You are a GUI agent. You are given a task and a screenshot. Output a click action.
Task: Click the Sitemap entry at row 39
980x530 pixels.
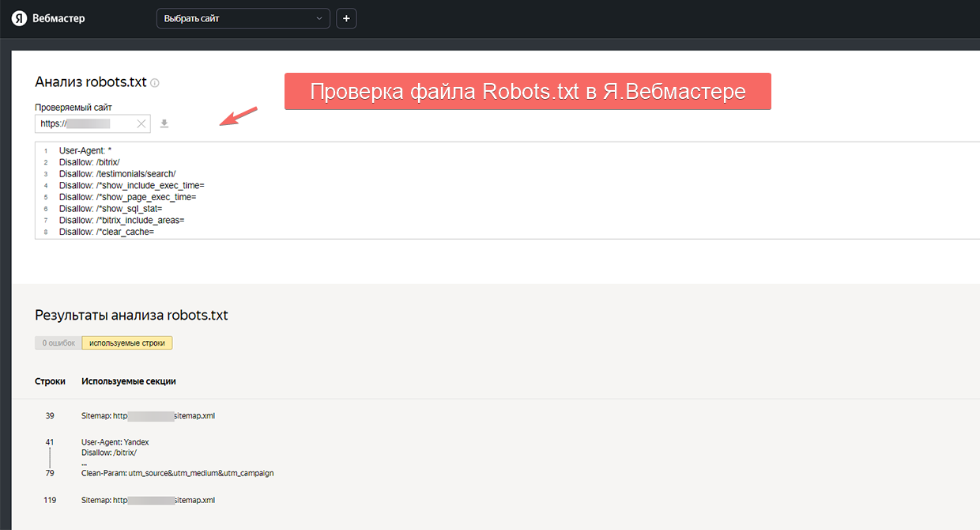click(x=148, y=415)
